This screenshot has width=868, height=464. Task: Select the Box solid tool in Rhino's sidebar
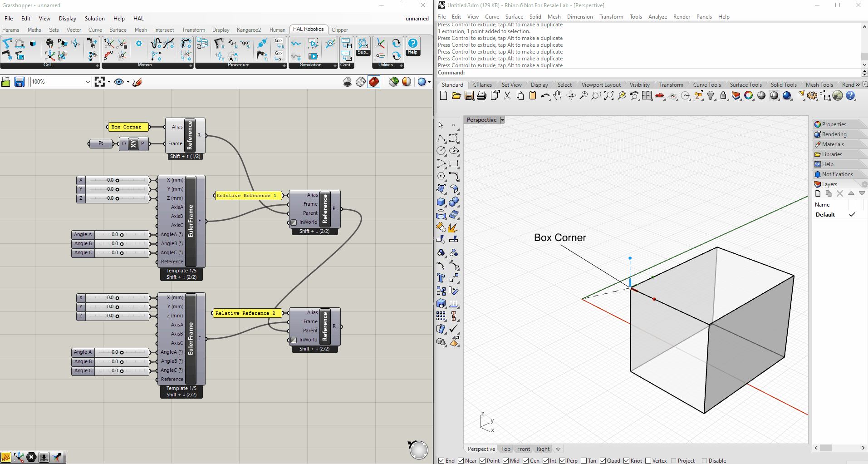[441, 202]
